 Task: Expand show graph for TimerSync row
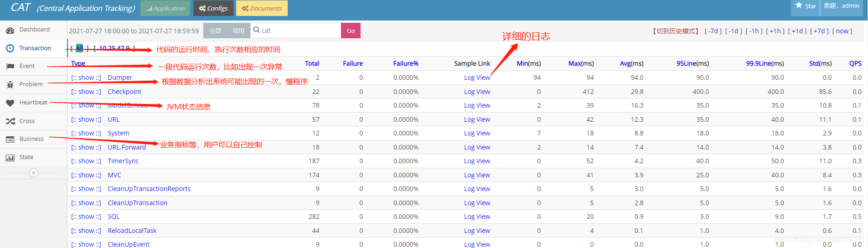(86, 161)
